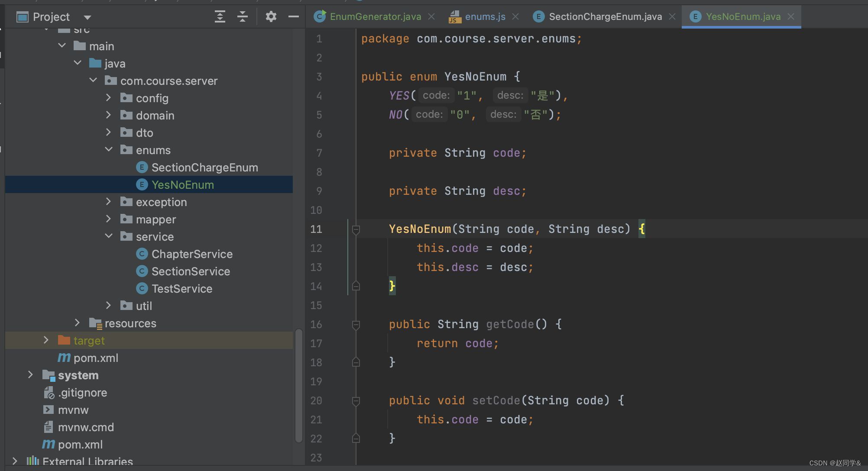
Task: Click the YesNoEnum enum icon in tree
Action: [x=142, y=185]
